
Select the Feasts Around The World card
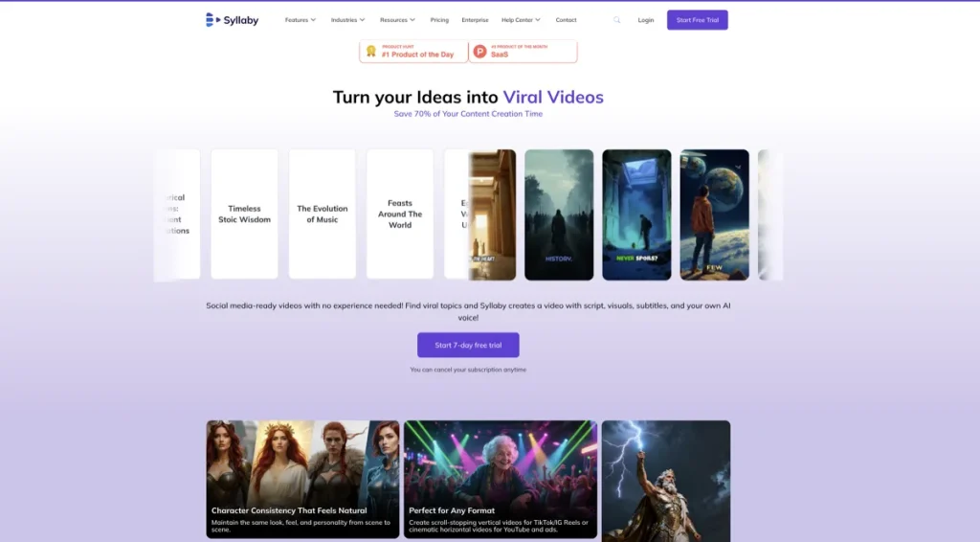pyautogui.click(x=400, y=214)
